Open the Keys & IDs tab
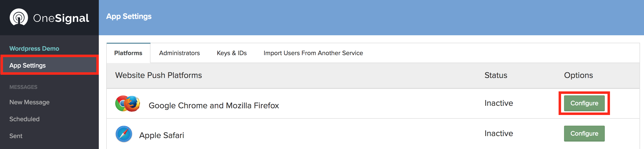Screen dimensions: 644x149 click(x=231, y=53)
